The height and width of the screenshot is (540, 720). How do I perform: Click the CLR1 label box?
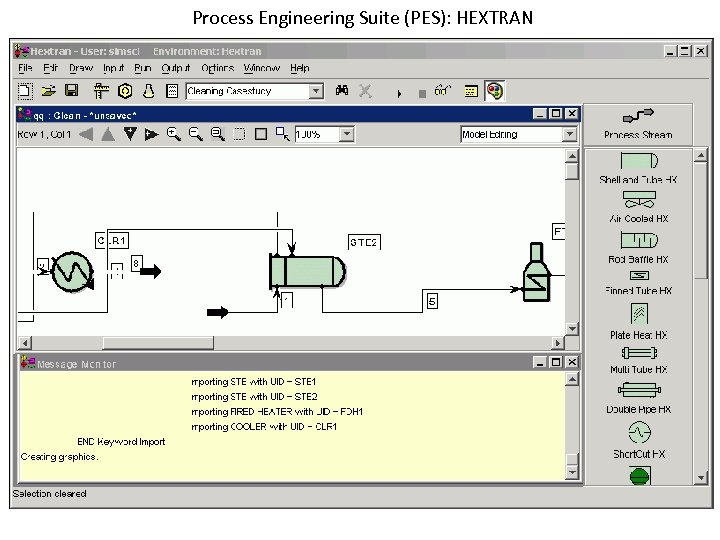(112, 240)
